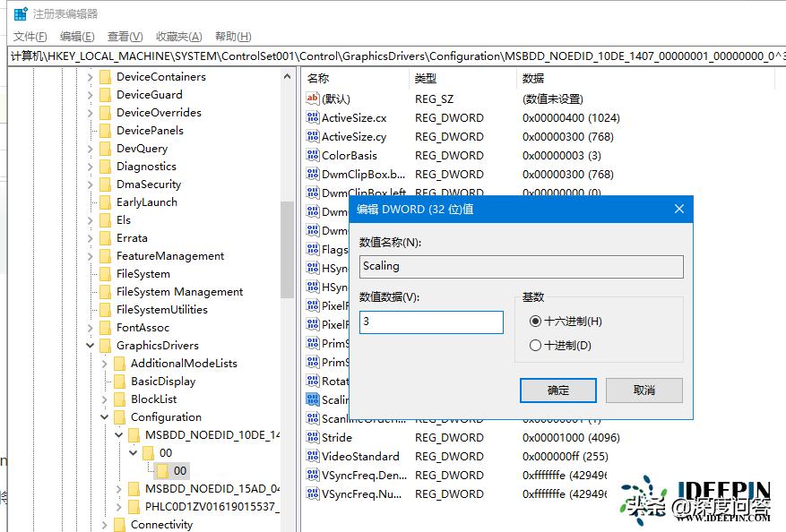Click the folder icon of AdditionalModeLists key
Screen dimensions: 786x532
tap(121, 363)
